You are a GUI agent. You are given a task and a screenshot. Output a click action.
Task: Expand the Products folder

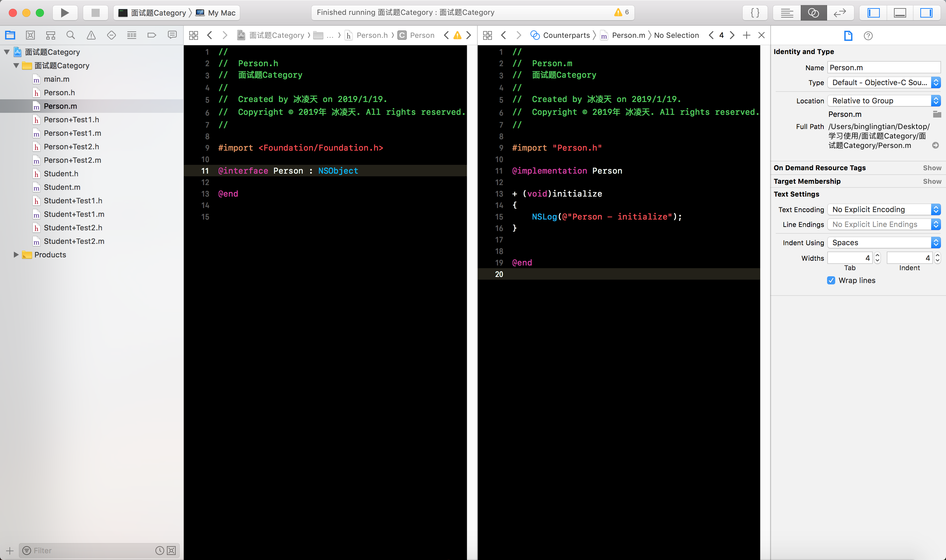16,255
